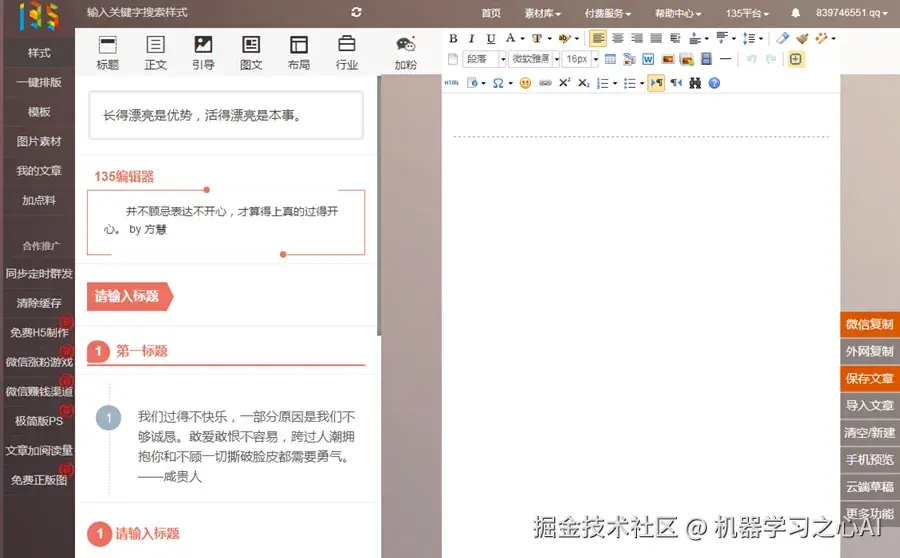Expand unordered list style dropdown
Screen dimensions: 900x558
[642, 84]
